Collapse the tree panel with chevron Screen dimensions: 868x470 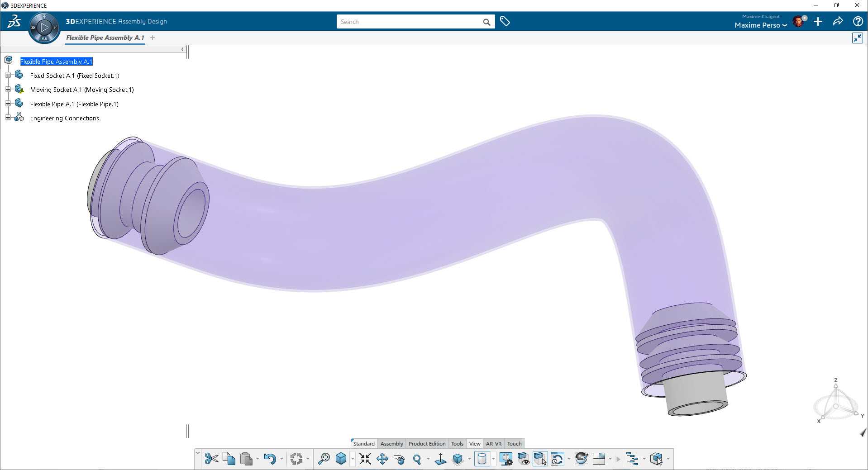pos(182,49)
